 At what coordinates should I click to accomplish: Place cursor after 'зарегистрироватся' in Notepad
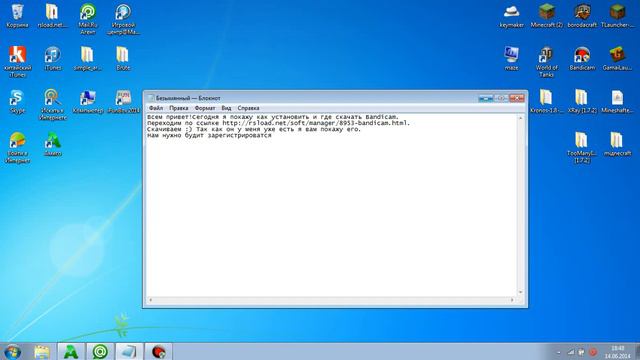272,135
